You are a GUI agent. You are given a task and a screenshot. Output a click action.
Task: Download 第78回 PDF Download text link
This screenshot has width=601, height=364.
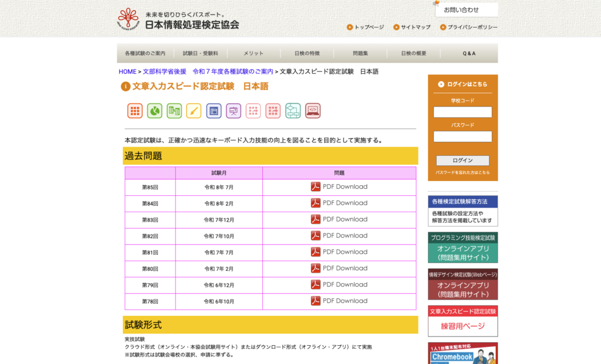pyautogui.click(x=345, y=301)
